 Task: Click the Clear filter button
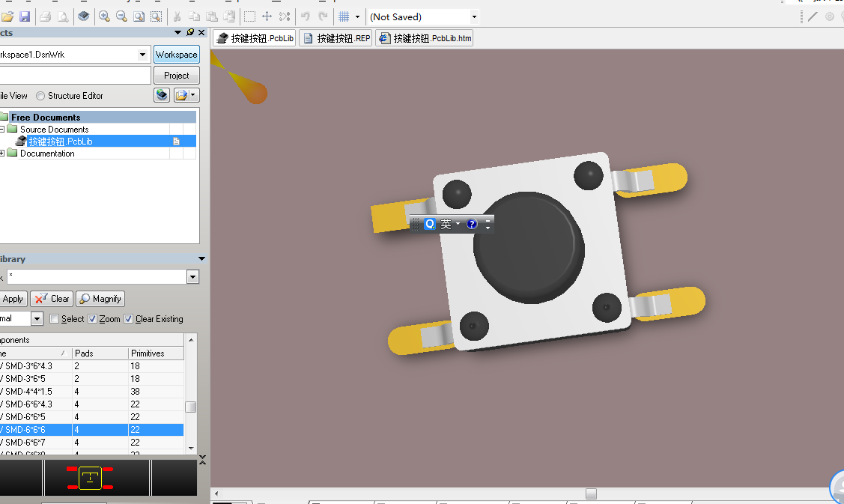[x=52, y=299]
